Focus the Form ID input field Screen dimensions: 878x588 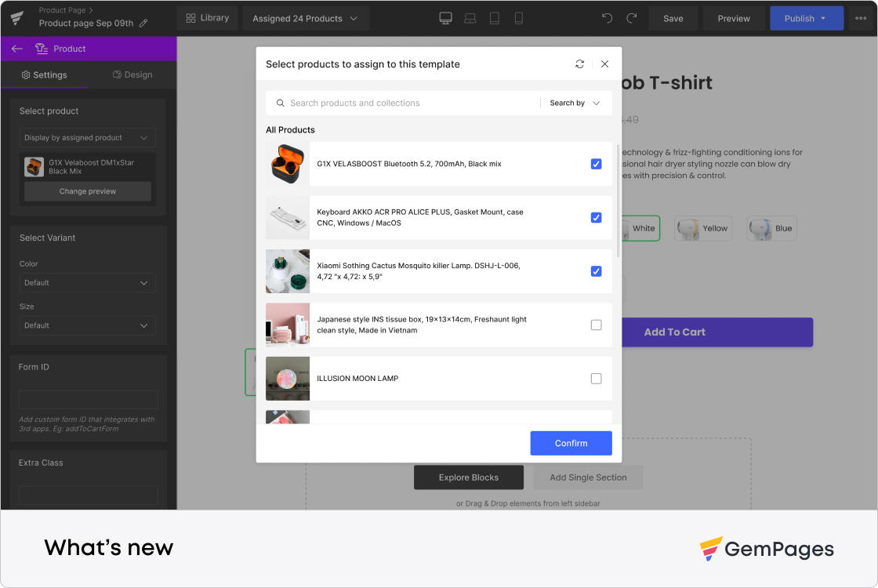[89, 400]
